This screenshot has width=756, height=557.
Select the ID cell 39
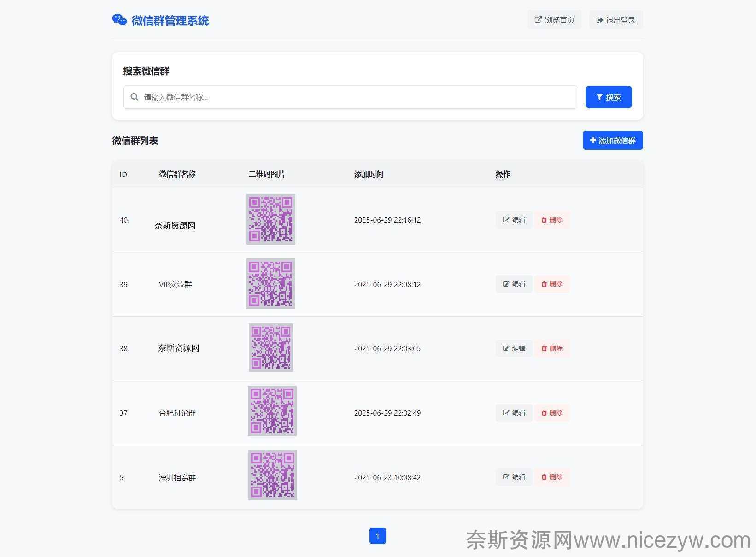click(123, 284)
